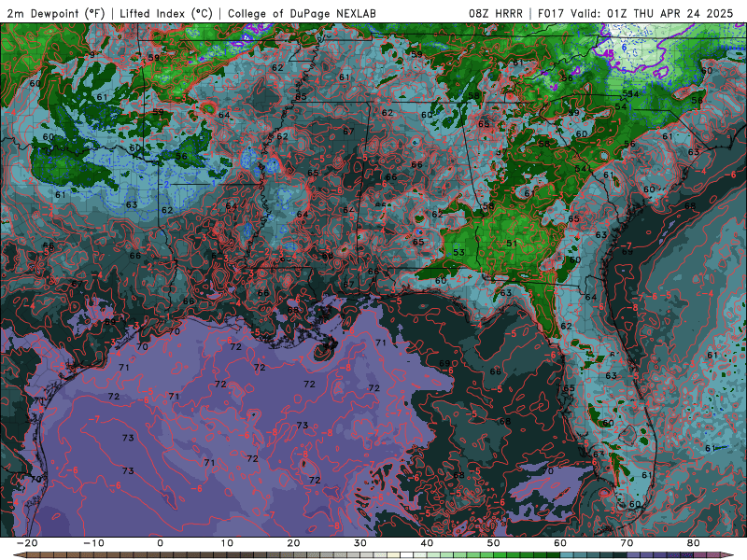Click the 50 label on the color scale
Viewport: 747px width, 560px height.
494,543
